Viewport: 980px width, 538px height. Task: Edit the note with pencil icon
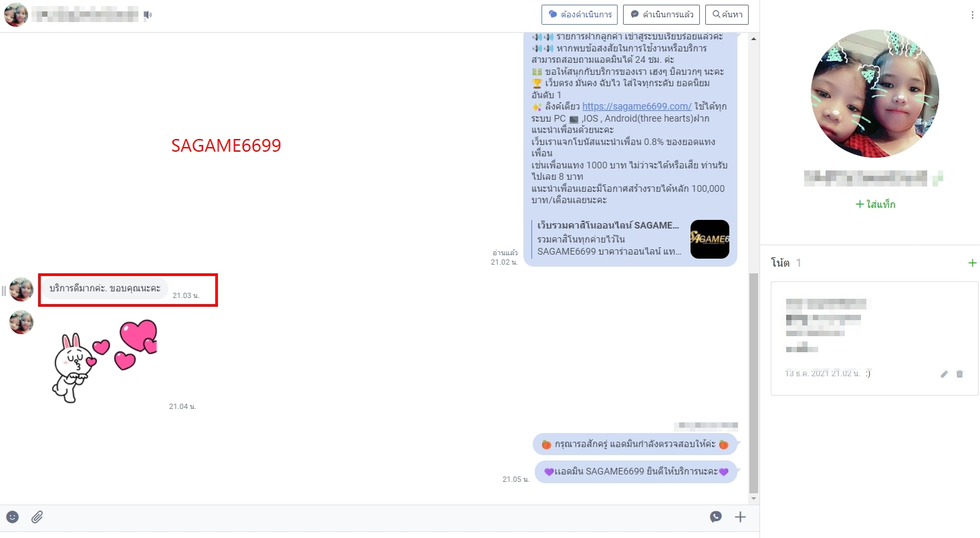point(944,374)
